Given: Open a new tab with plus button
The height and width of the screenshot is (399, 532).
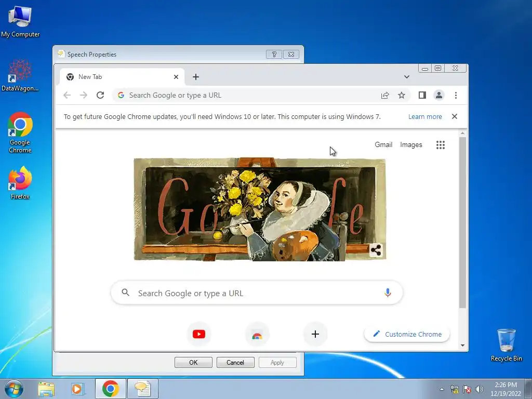Looking at the screenshot, I should pos(196,77).
